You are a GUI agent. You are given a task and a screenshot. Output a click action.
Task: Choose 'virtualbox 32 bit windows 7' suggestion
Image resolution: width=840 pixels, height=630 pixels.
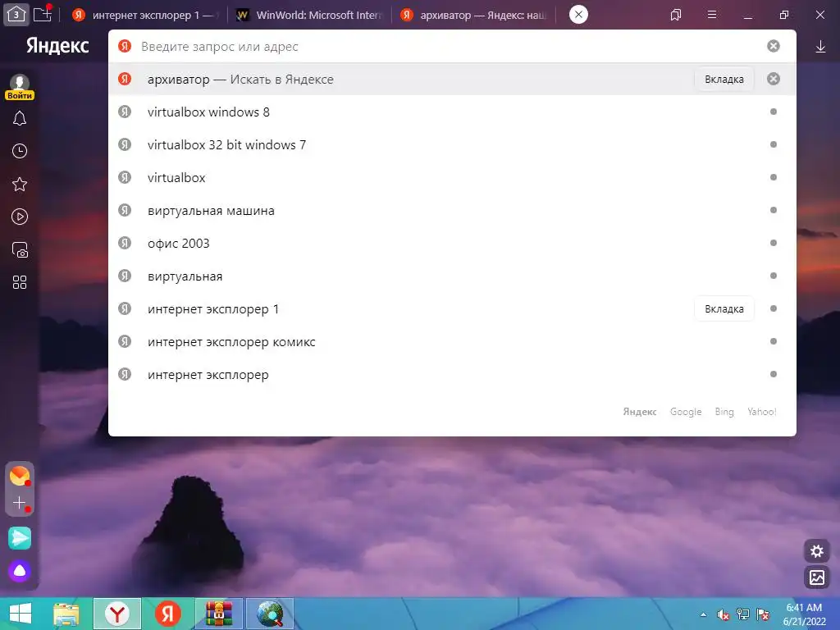452,144
